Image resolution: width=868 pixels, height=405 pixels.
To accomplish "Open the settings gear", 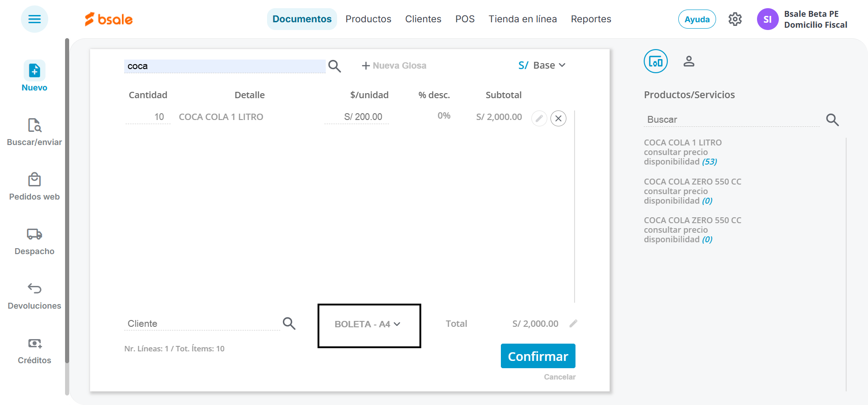I will pos(735,19).
